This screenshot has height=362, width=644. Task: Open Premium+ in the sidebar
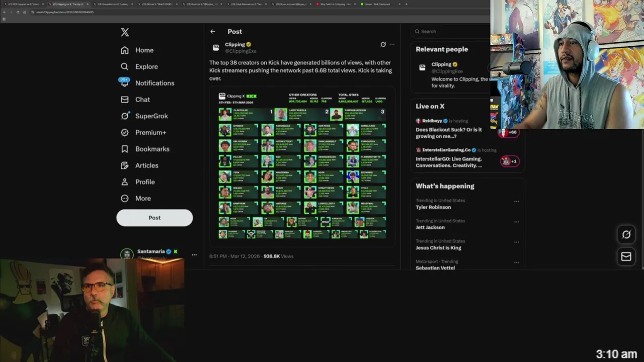[x=143, y=132]
